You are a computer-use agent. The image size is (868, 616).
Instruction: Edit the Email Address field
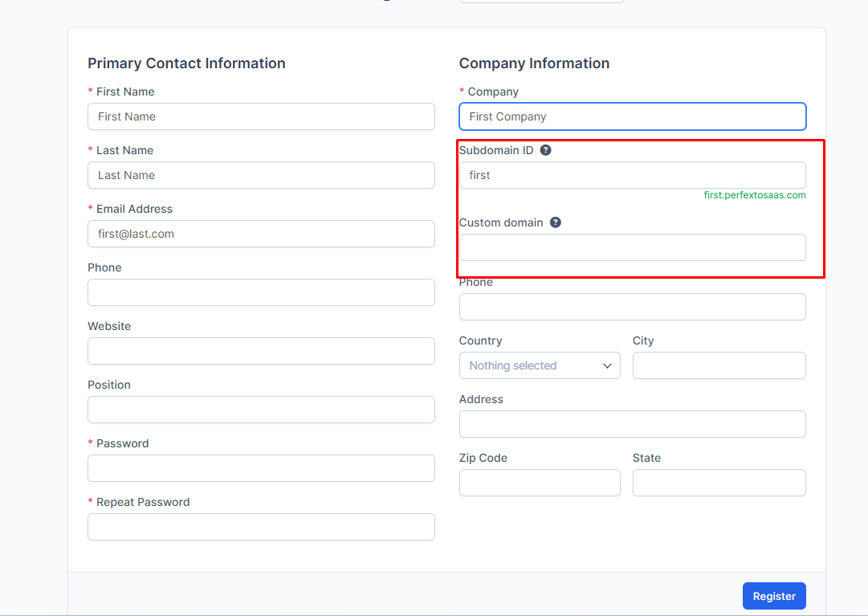[x=261, y=234]
